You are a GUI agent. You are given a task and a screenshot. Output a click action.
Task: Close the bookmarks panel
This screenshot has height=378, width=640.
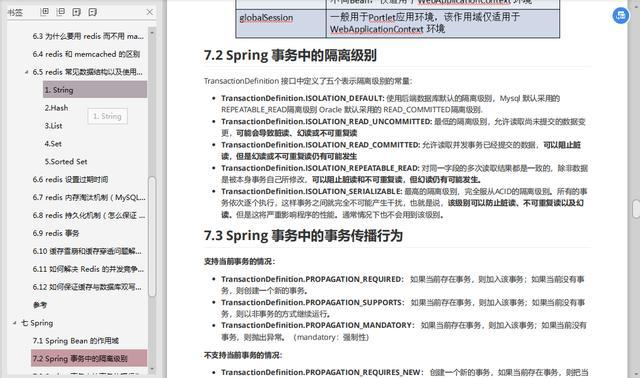point(150,12)
